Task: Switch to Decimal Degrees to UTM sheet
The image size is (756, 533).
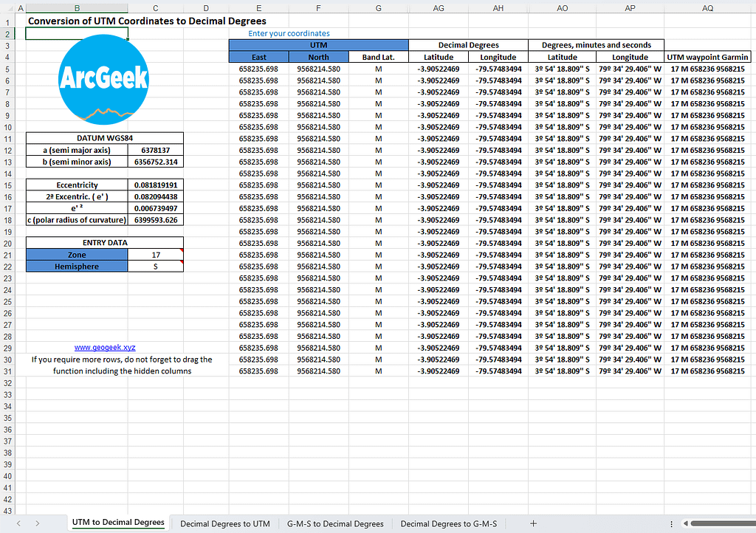Action: tap(224, 523)
